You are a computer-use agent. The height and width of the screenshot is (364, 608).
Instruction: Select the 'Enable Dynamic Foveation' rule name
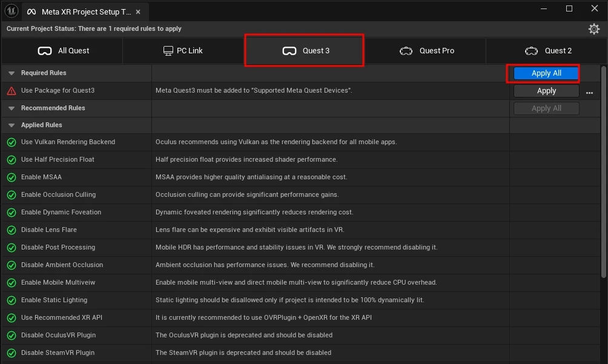[x=61, y=212]
